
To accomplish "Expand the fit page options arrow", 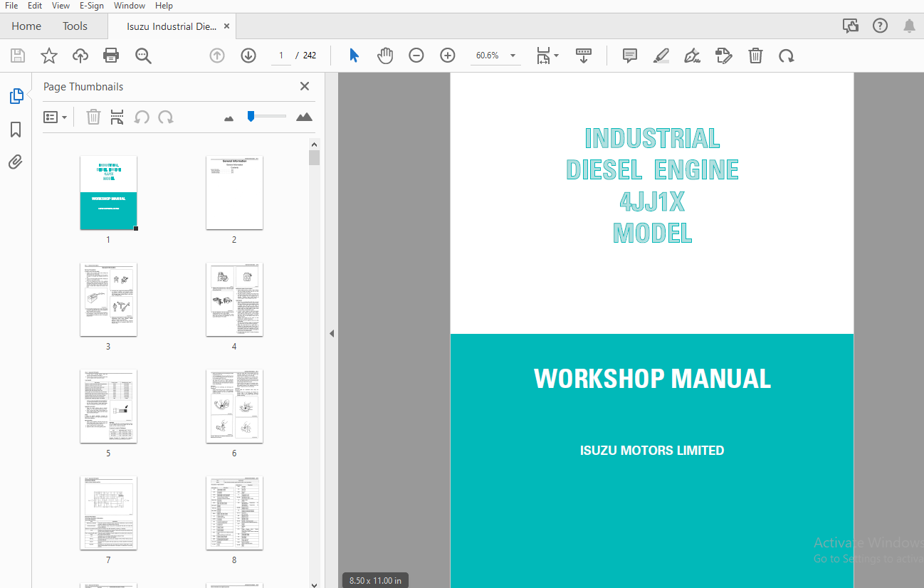I will point(557,56).
